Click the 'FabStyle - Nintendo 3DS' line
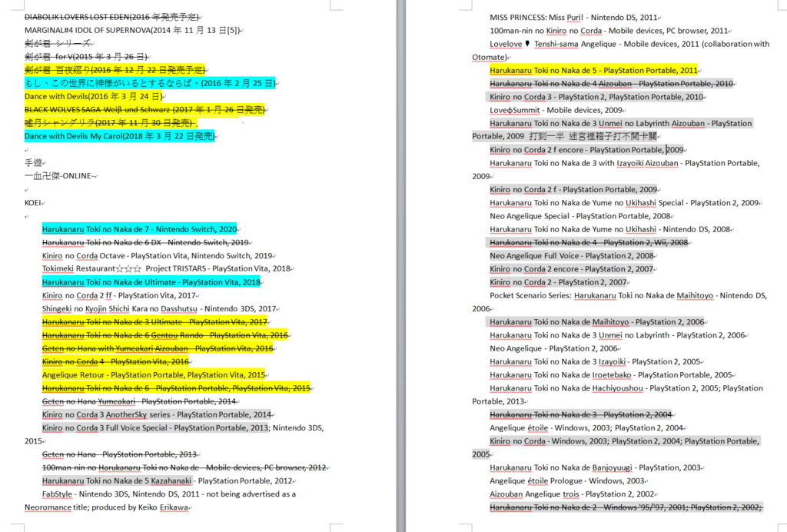The width and height of the screenshot is (787, 532). [x=168, y=494]
